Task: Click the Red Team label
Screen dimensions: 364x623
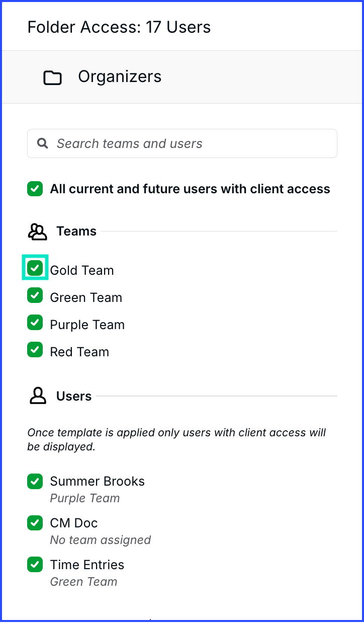Action: pos(79,352)
